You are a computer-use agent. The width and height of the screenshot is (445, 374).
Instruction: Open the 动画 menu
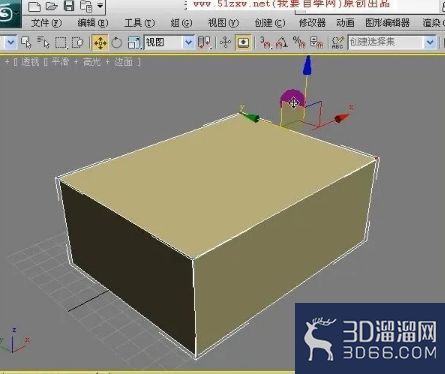click(345, 23)
